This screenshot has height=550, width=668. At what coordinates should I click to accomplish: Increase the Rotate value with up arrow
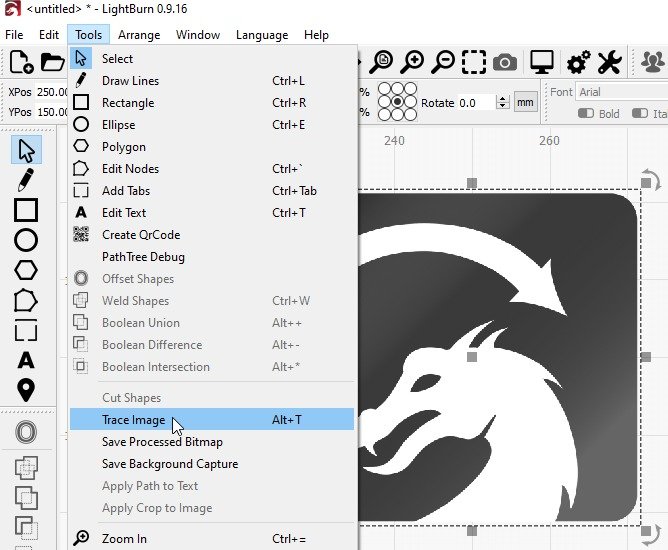(x=503, y=99)
